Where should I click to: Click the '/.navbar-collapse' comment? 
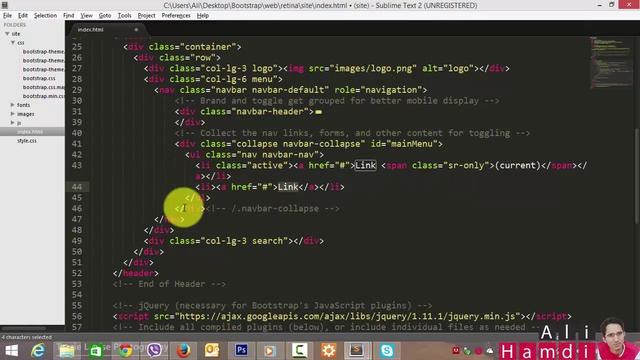click(x=273, y=209)
